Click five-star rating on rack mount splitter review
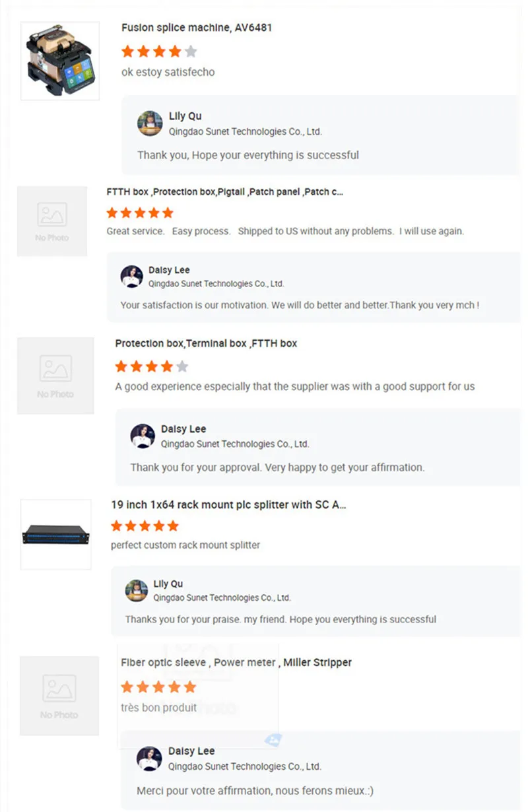Viewport: 528px width, 812px height. (145, 526)
